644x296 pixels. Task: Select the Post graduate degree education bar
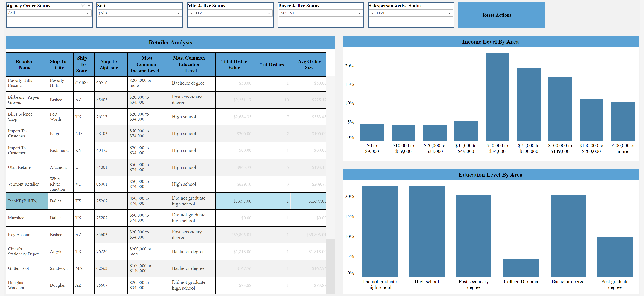pyautogui.click(x=615, y=257)
